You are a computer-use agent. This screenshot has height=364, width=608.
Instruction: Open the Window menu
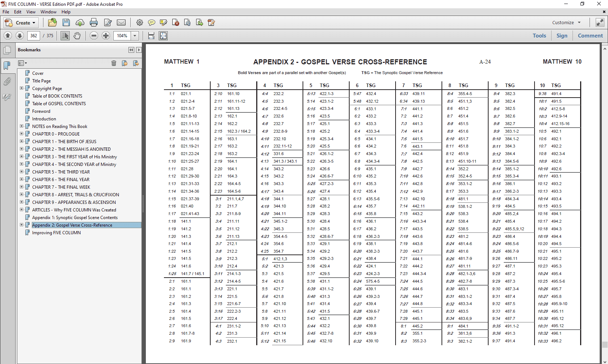(x=48, y=12)
